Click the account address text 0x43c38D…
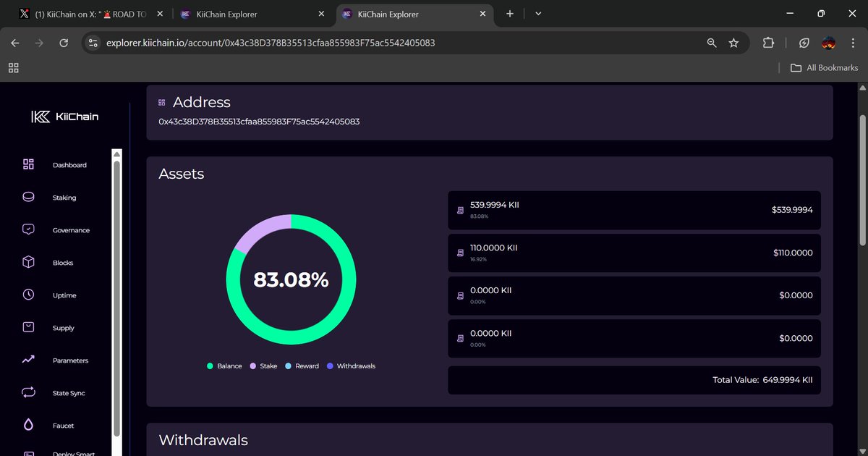Screen dimensions: 868x456 tap(259, 122)
